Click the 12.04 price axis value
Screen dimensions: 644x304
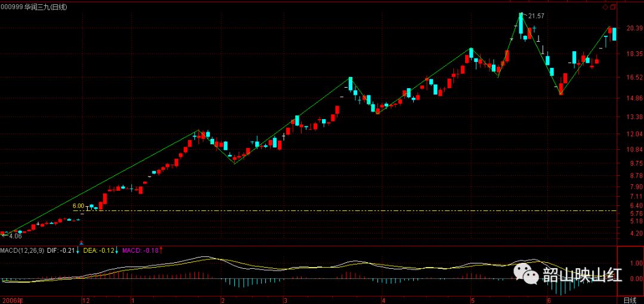click(x=634, y=134)
